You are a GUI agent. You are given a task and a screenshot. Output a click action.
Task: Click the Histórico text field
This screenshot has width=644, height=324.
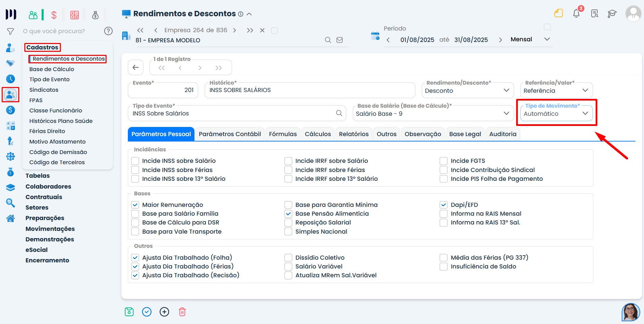tap(309, 90)
